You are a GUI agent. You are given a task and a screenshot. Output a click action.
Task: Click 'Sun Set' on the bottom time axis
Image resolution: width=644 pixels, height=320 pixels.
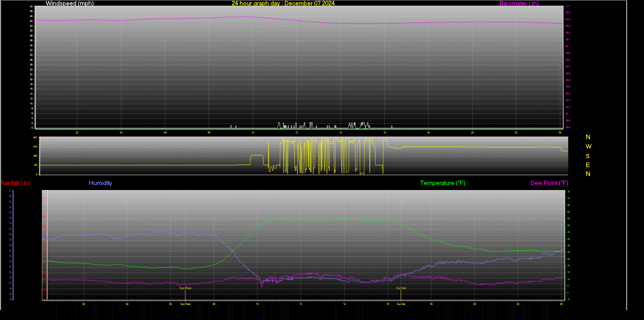point(401,304)
